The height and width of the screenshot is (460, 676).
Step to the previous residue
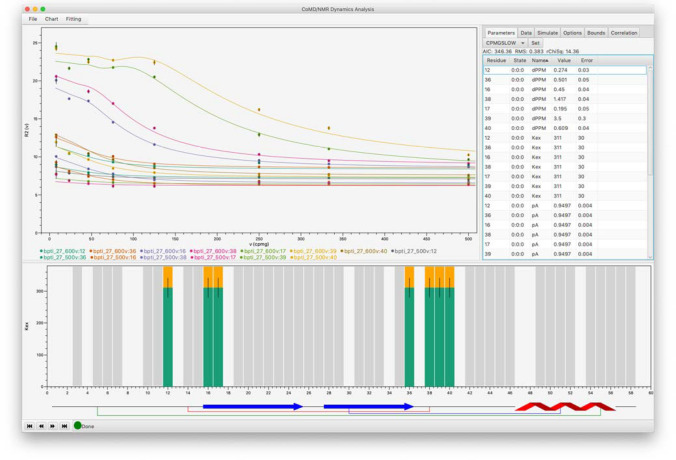42,426
